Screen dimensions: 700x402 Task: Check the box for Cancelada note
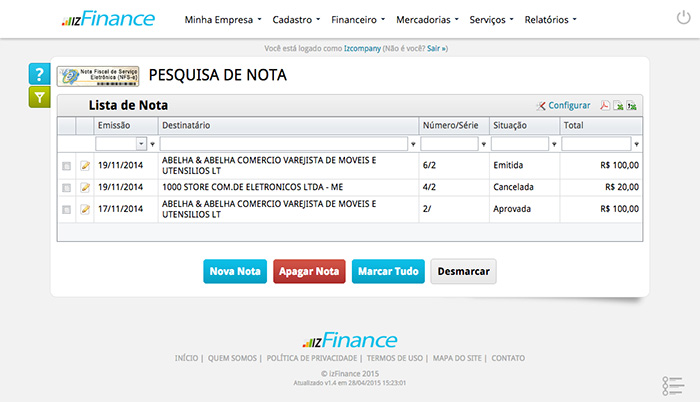(67, 188)
